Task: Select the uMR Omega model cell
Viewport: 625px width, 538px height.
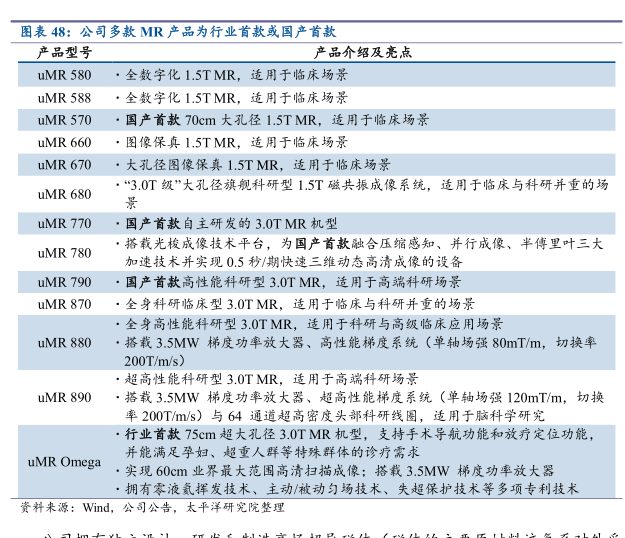Action: coord(64,461)
